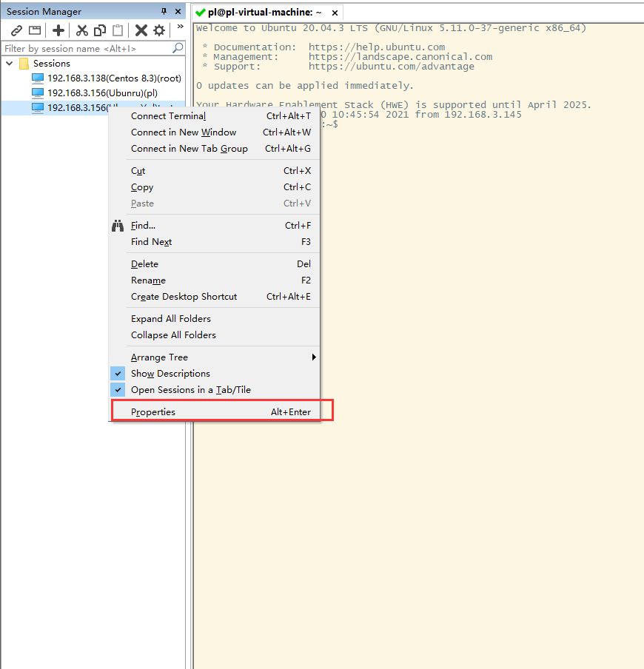Toggle Show Descriptions option
Viewport: 644px width, 669px height.
coord(214,373)
